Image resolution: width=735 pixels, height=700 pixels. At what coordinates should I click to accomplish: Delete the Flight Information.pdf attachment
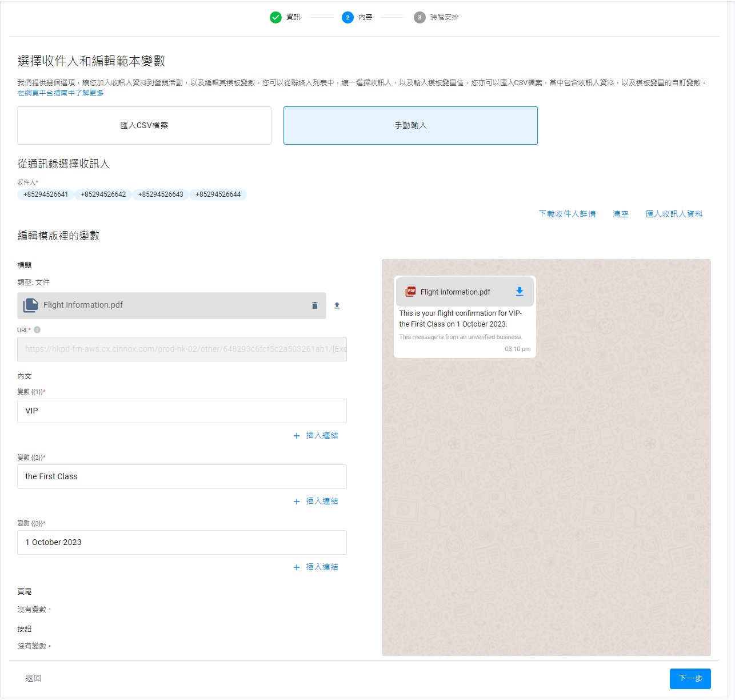coord(314,305)
